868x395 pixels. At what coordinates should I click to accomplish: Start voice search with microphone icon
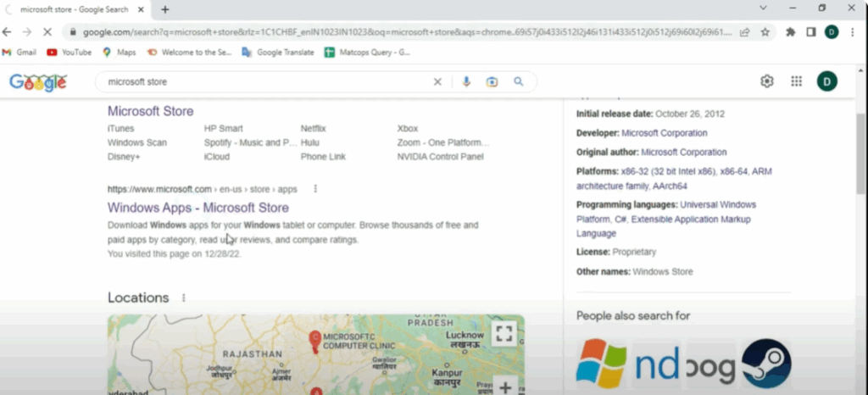(466, 82)
